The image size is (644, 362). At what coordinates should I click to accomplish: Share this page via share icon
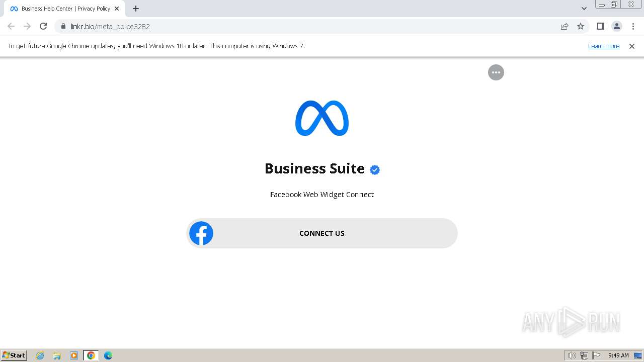click(565, 26)
